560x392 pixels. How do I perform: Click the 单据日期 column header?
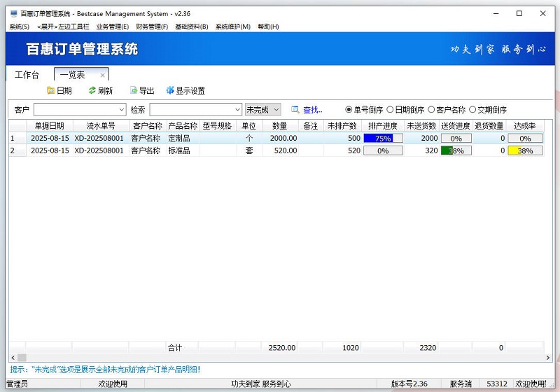49,126
